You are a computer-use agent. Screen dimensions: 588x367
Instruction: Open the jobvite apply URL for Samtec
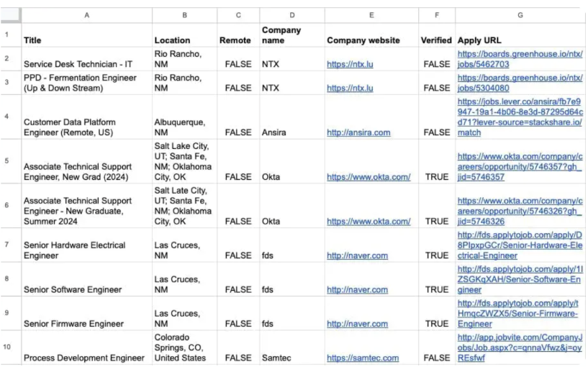520,348
